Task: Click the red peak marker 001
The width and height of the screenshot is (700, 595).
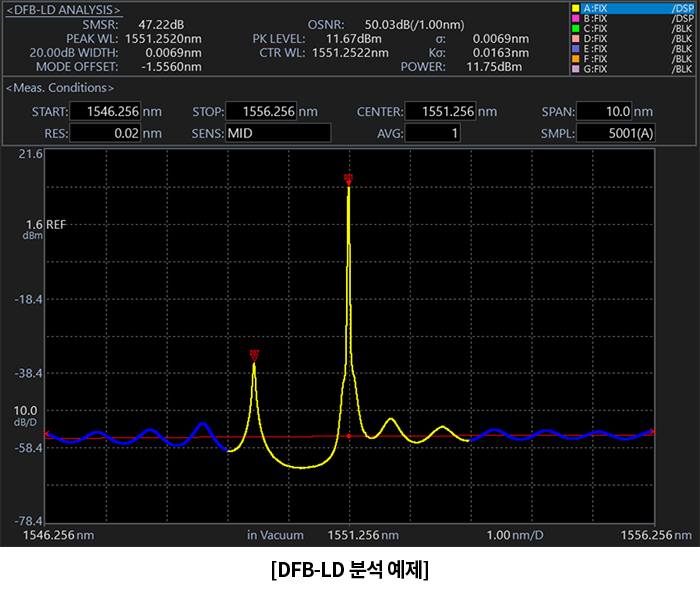Action: (348, 180)
